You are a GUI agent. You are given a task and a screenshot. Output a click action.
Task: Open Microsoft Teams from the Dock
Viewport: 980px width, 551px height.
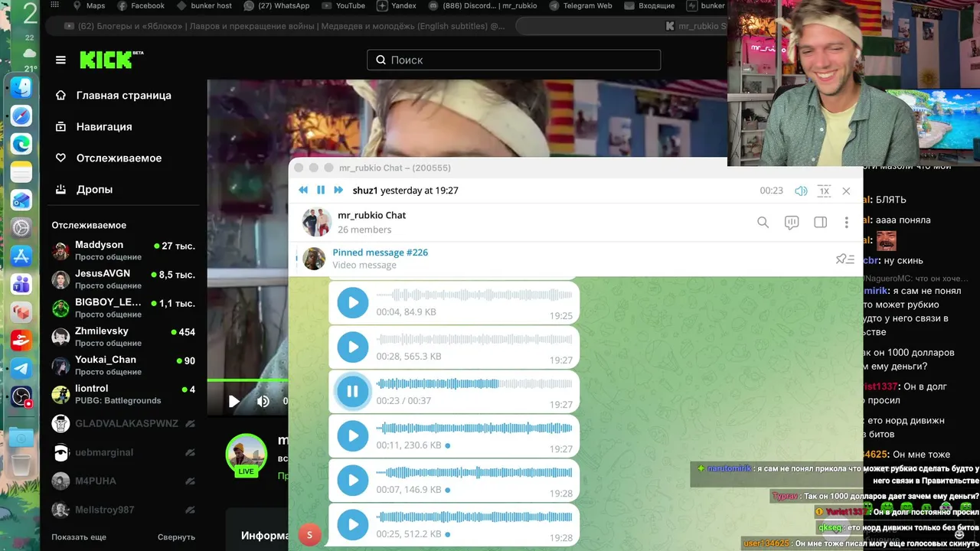21,285
